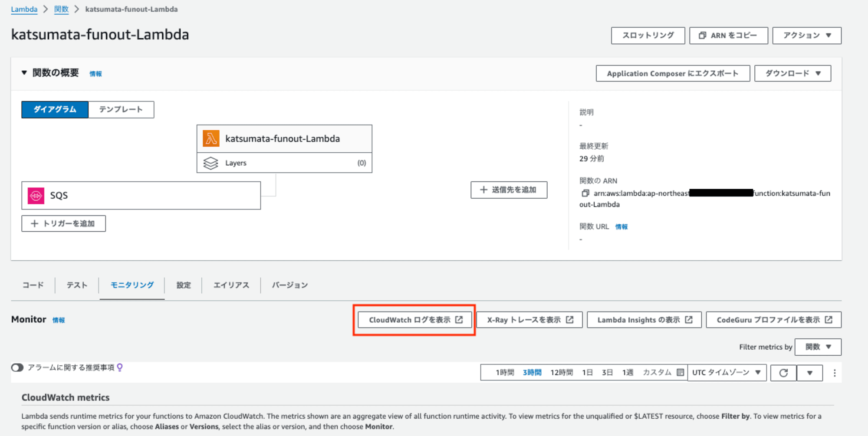Click the CloudWatch metrics heading
Viewport: 868px width, 436px height.
point(66,397)
